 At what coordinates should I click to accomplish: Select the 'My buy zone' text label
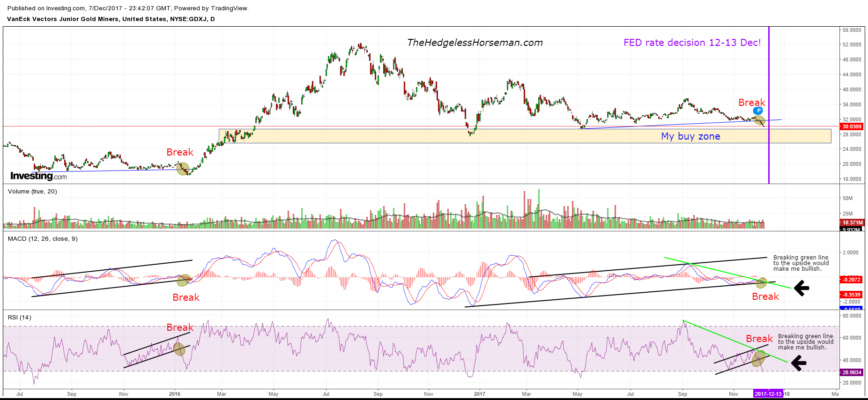pyautogui.click(x=690, y=136)
